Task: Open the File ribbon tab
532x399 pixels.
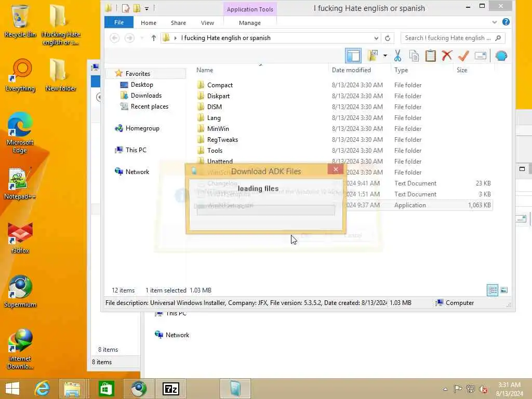Action: click(x=119, y=22)
